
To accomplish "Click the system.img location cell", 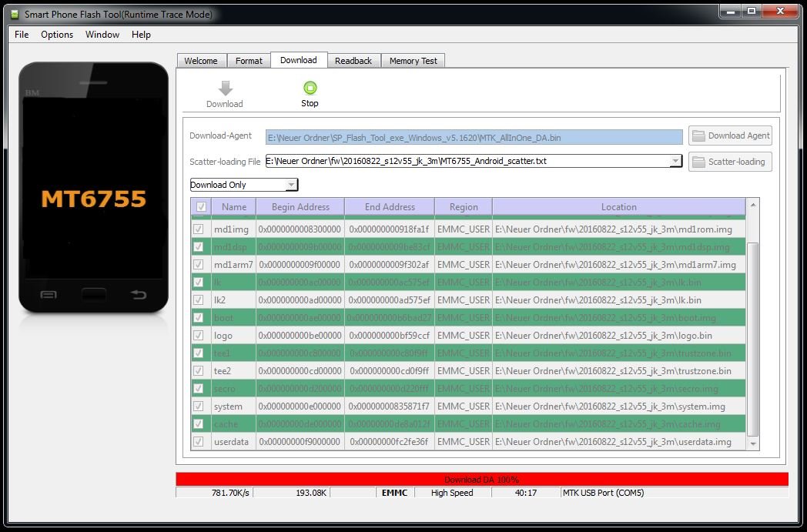I will (619, 407).
